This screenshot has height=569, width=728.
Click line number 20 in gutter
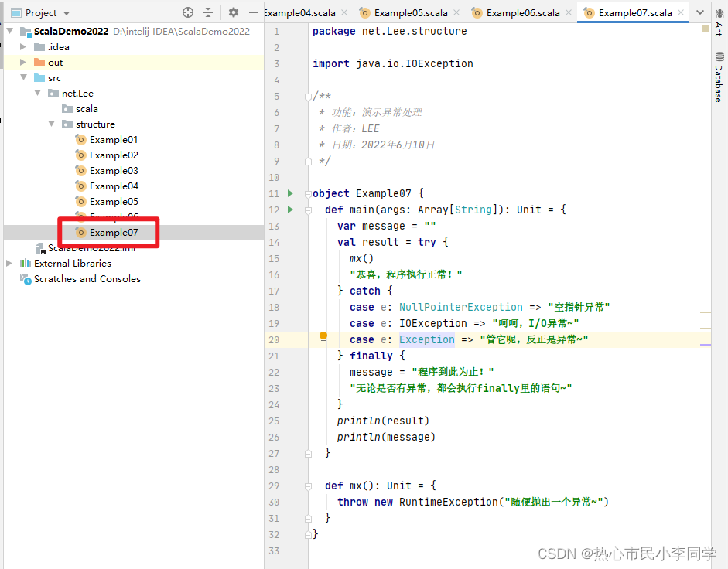pos(274,339)
